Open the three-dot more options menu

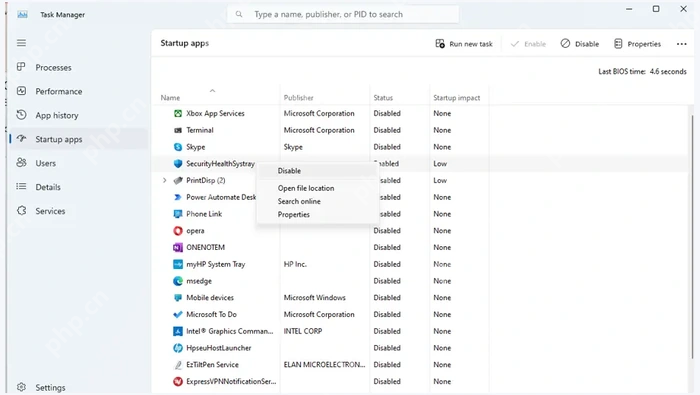[x=681, y=44]
